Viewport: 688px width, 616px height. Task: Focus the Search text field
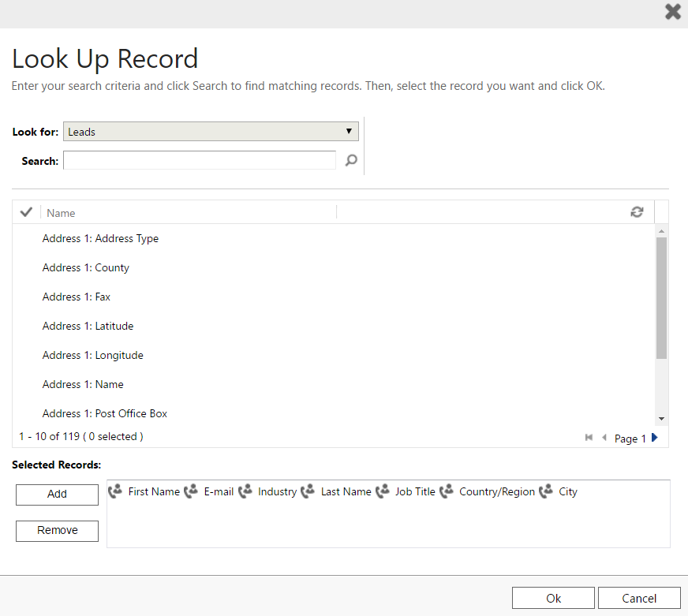pyautogui.click(x=200, y=161)
